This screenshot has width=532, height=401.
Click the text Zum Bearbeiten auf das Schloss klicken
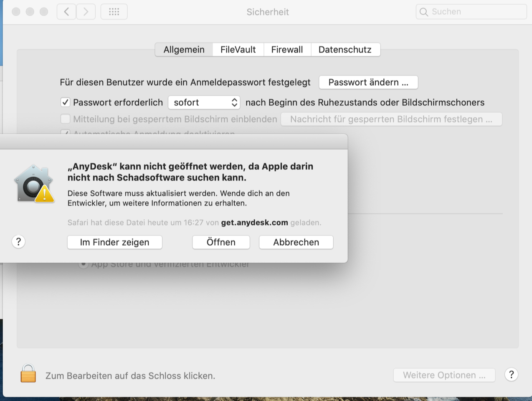coord(130,376)
